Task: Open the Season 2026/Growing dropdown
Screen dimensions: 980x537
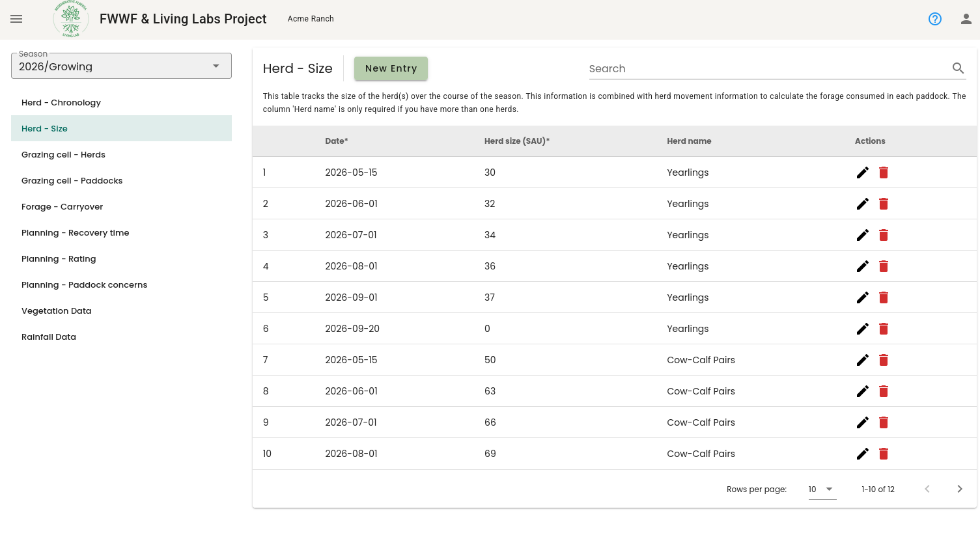Action: pyautogui.click(x=121, y=66)
